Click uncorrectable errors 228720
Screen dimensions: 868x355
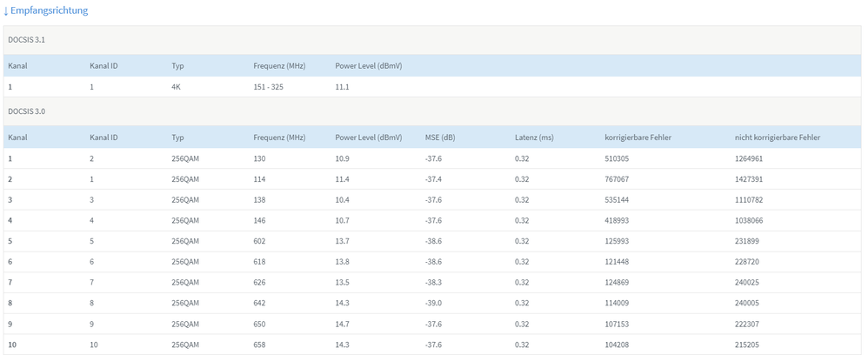(747, 262)
